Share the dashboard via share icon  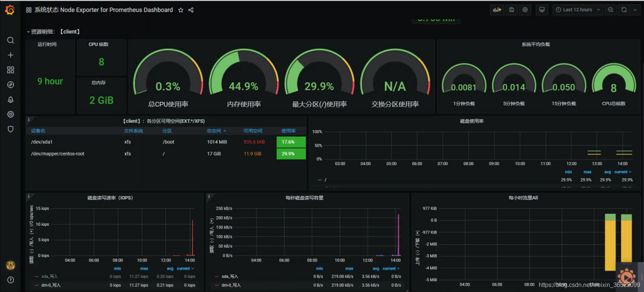pos(191,10)
